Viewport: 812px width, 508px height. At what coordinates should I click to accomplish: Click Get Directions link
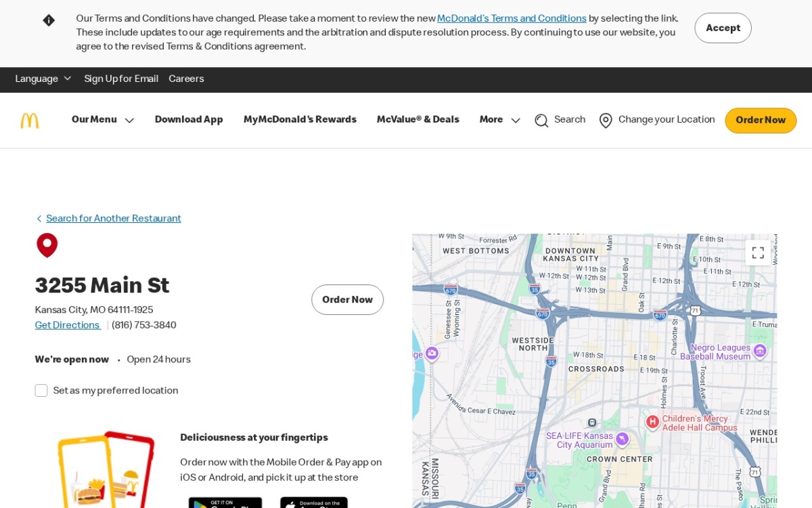[x=67, y=325]
